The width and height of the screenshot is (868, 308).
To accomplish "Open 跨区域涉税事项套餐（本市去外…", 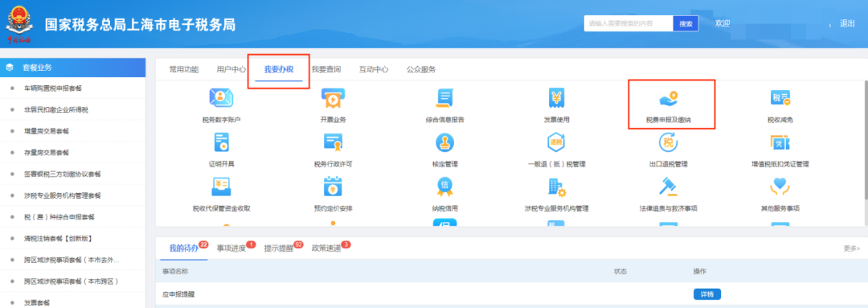I will click(72, 260).
